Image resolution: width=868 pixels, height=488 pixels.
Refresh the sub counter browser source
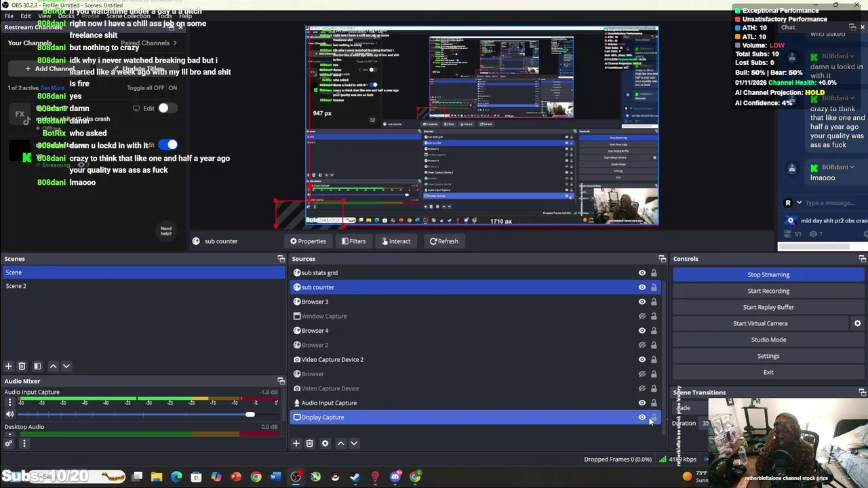coord(443,241)
